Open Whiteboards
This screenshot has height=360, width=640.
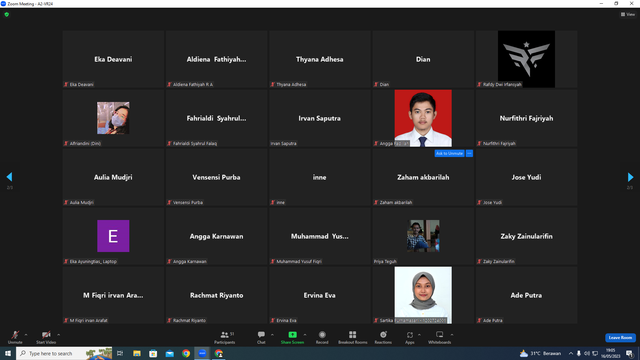pos(439,337)
